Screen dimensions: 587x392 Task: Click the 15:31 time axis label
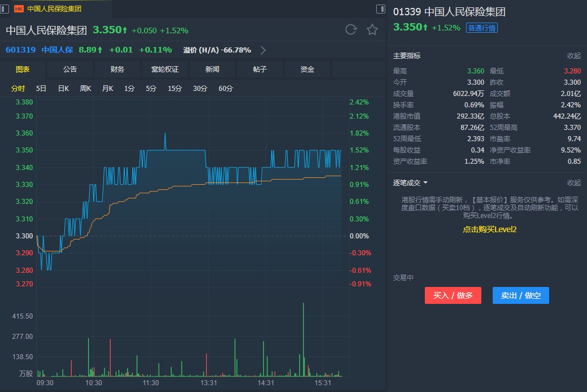pos(323,383)
